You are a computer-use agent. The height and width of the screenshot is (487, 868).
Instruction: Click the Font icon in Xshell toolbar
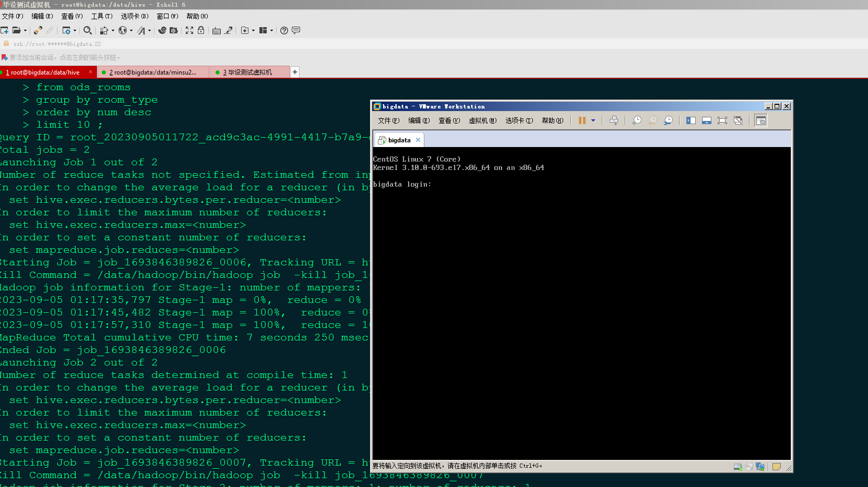click(141, 30)
